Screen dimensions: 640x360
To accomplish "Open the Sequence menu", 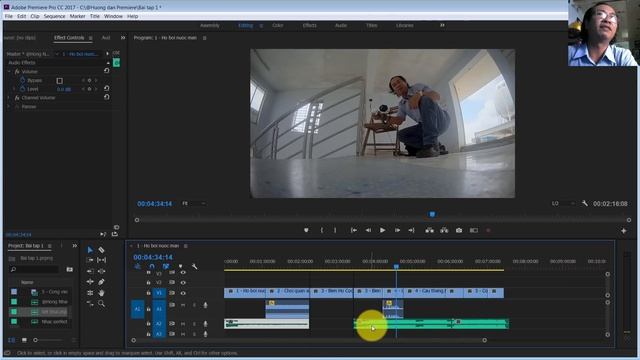I will 54,16.
